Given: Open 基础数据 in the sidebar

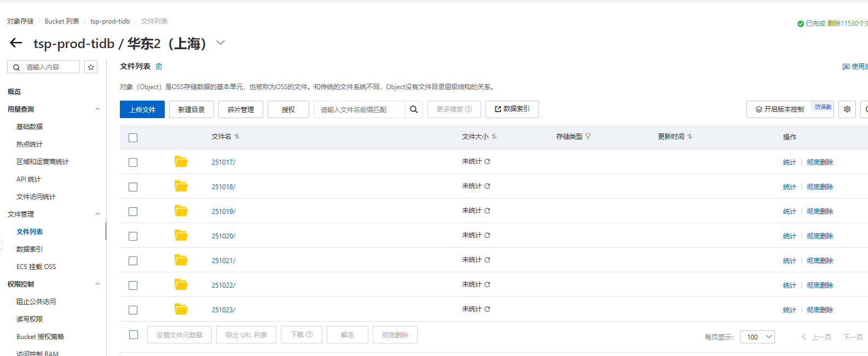Looking at the screenshot, I should (x=30, y=127).
